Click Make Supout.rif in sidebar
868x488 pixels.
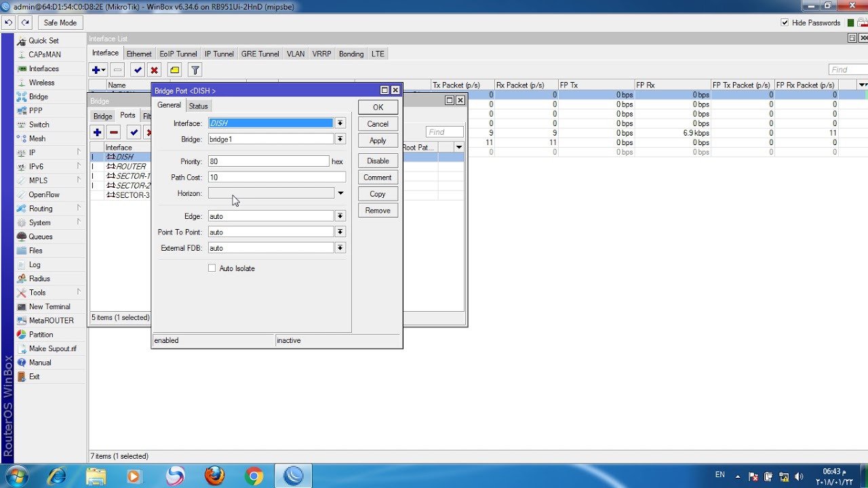[x=53, y=348]
